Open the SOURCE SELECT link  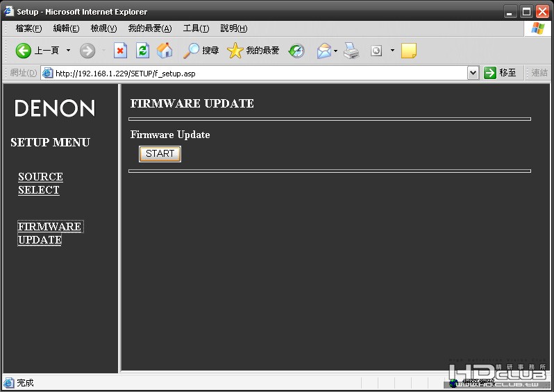coord(41,183)
